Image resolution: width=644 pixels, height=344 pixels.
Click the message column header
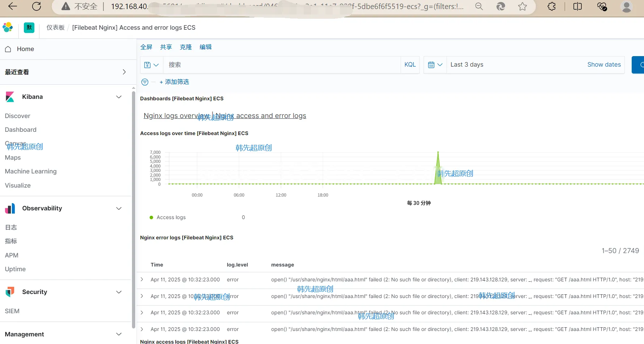[283, 265]
